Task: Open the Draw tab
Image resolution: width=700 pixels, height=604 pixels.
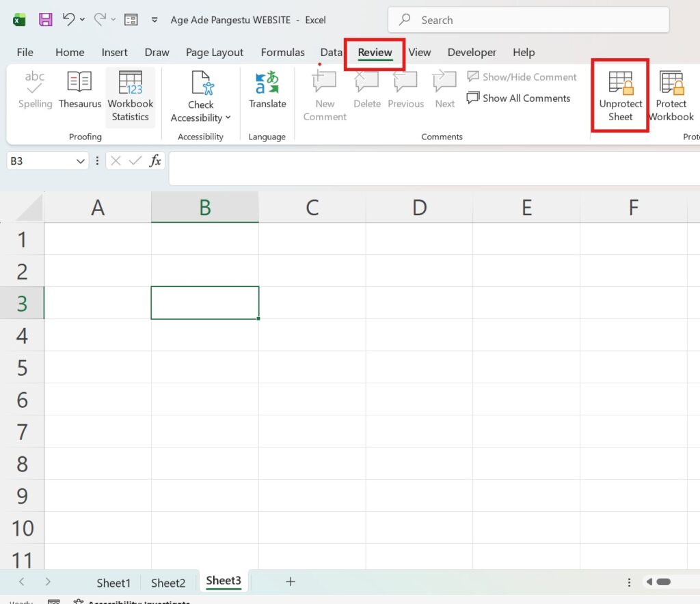Action: (x=157, y=52)
